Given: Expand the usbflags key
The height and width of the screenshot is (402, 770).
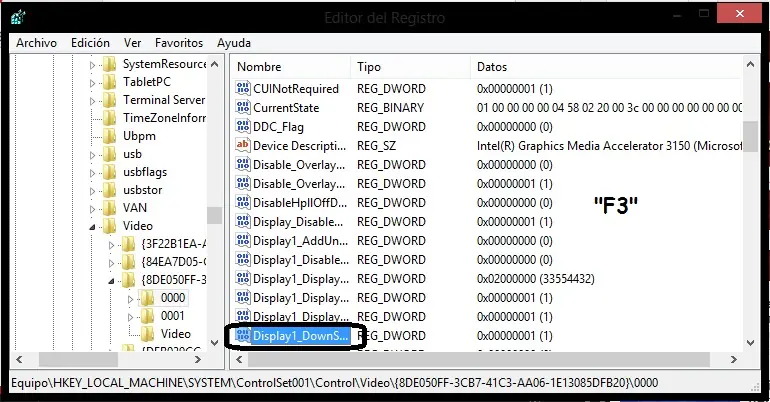Looking at the screenshot, I should pos(92,173).
